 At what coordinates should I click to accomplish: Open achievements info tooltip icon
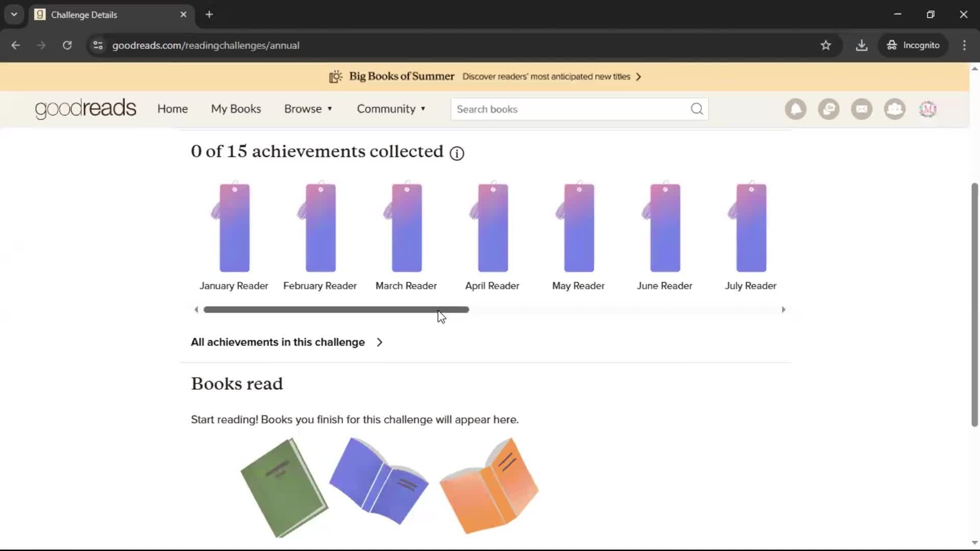[456, 153]
